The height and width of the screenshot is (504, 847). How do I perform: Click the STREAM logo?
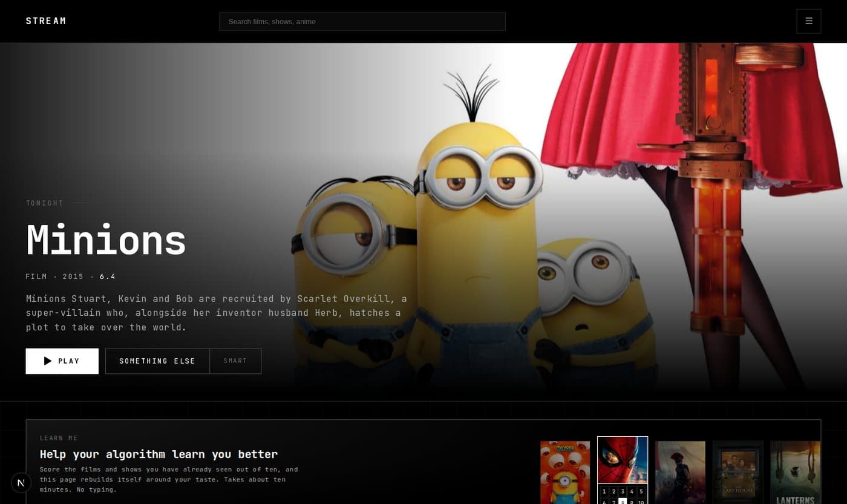tap(46, 21)
